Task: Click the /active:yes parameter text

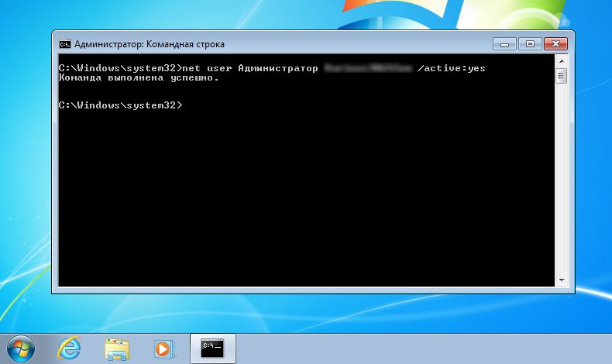Action: click(x=451, y=68)
